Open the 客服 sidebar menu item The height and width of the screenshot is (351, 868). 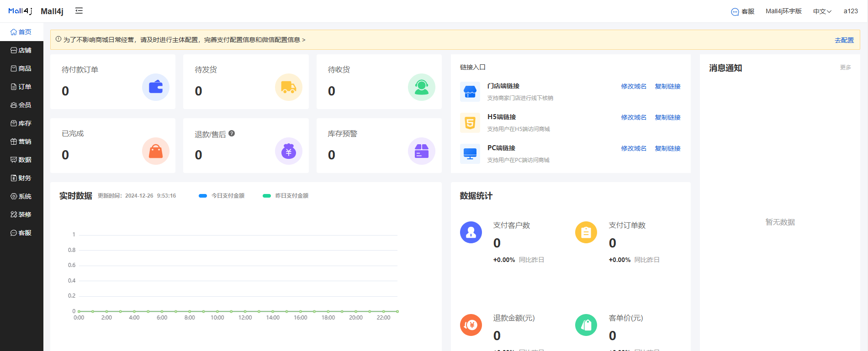click(x=21, y=233)
